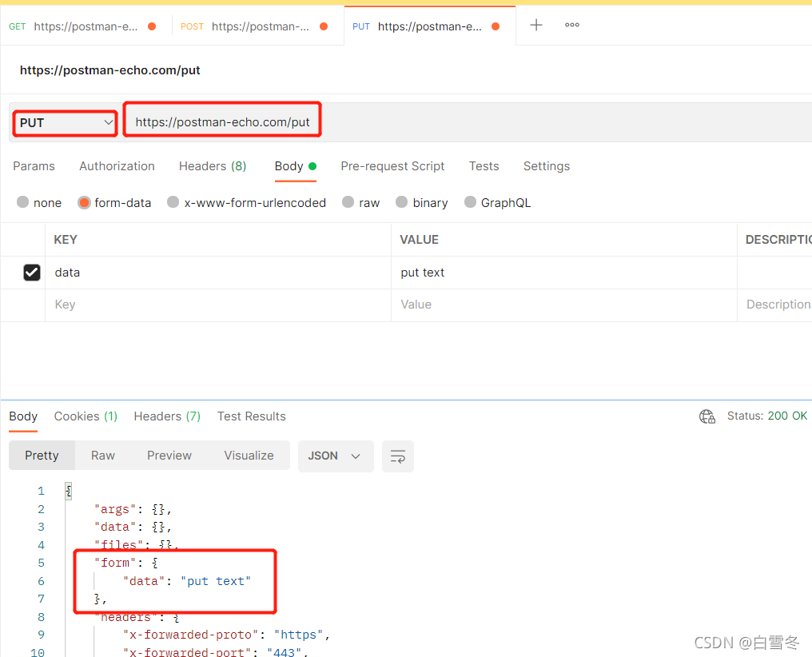Open the request Body tab
This screenshot has width=812, height=657.
tap(295, 166)
